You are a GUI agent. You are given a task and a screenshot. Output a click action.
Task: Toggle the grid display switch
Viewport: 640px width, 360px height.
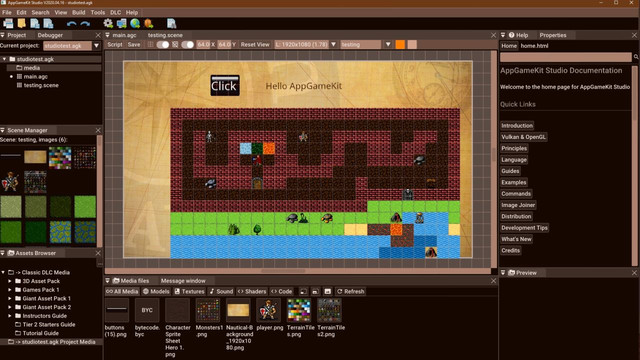[x=163, y=44]
